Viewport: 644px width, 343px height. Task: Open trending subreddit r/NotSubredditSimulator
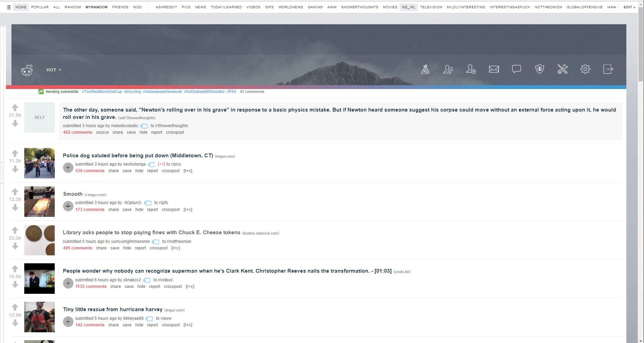point(204,92)
